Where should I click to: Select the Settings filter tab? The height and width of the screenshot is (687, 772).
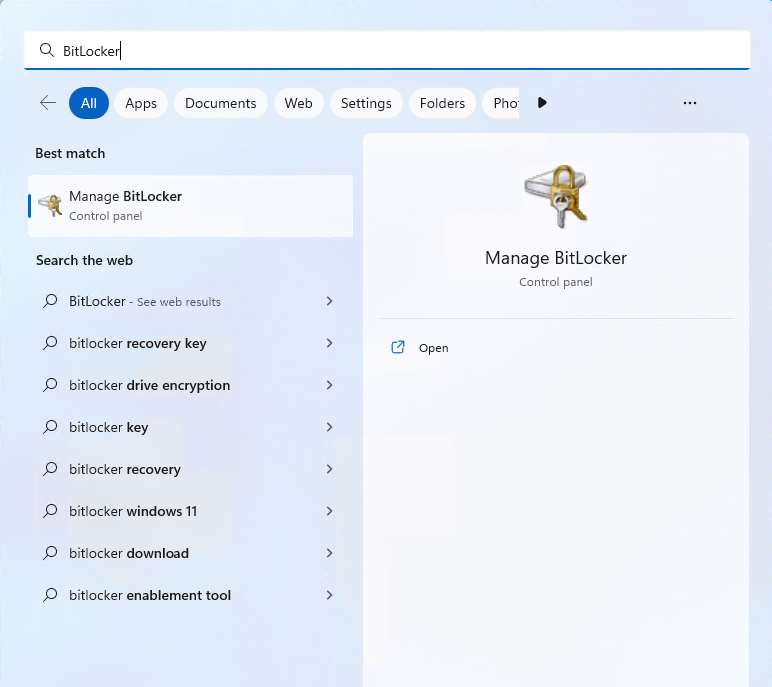click(x=366, y=103)
